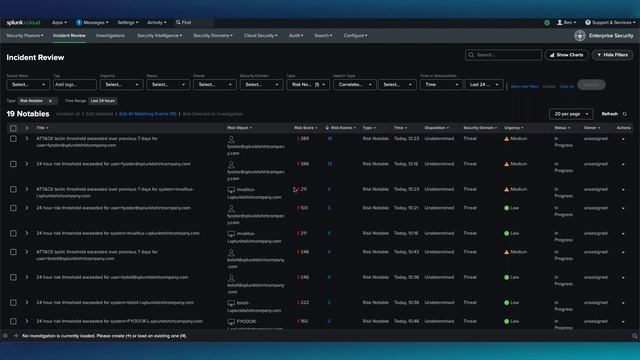This screenshot has height=360, width=640.
Task: Open Actions arrow for botoli 24 hour user row
Action: point(623,278)
